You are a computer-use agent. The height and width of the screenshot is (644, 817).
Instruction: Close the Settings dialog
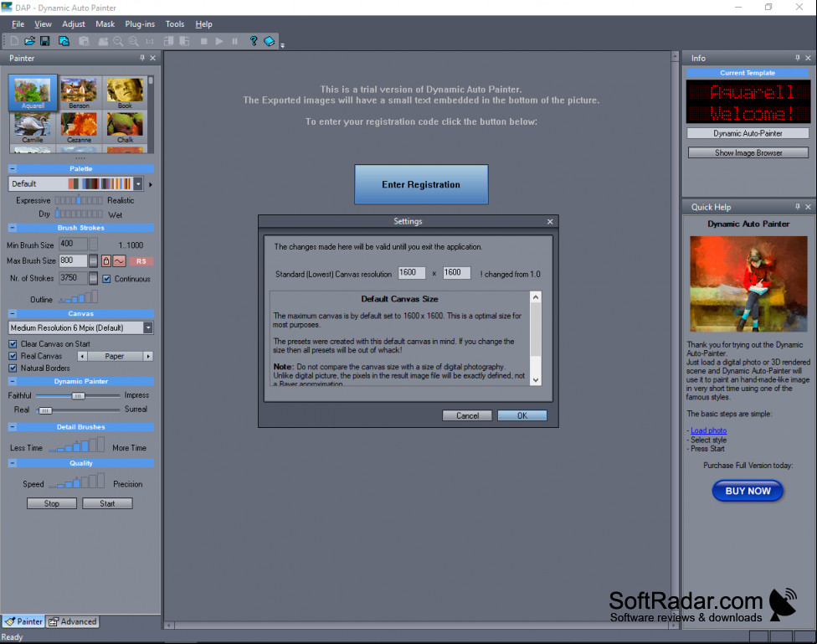click(x=550, y=222)
